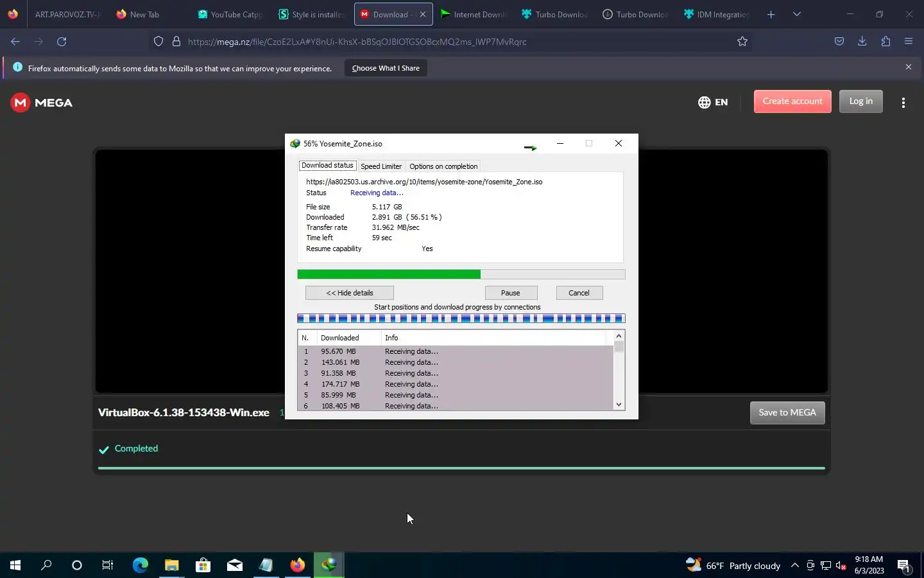Open the Speed Limiter tab in IDM
Viewport: 924px width, 578px height.
(x=381, y=166)
